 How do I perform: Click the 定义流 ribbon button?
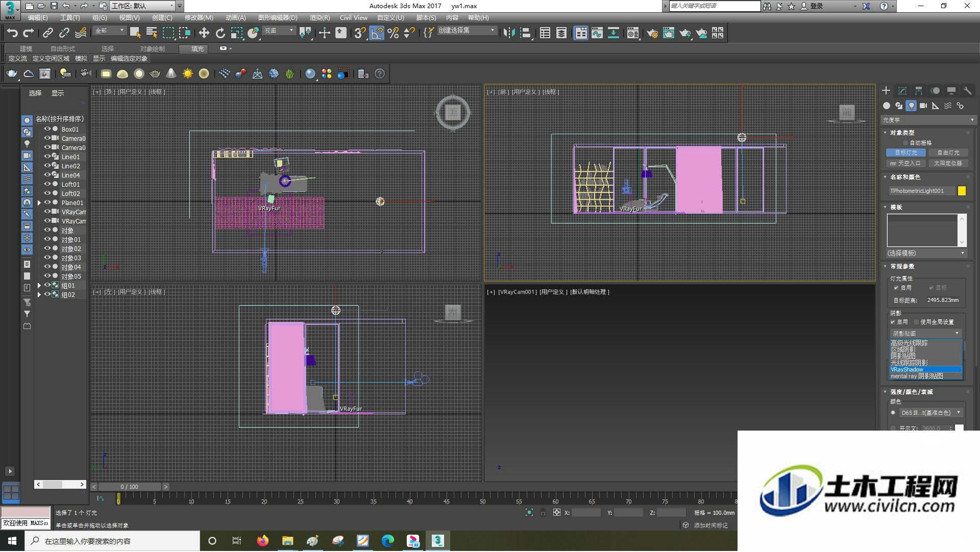(18, 59)
